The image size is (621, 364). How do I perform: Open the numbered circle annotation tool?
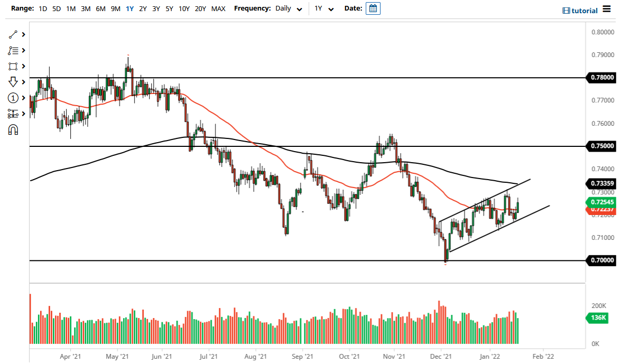[x=13, y=98]
